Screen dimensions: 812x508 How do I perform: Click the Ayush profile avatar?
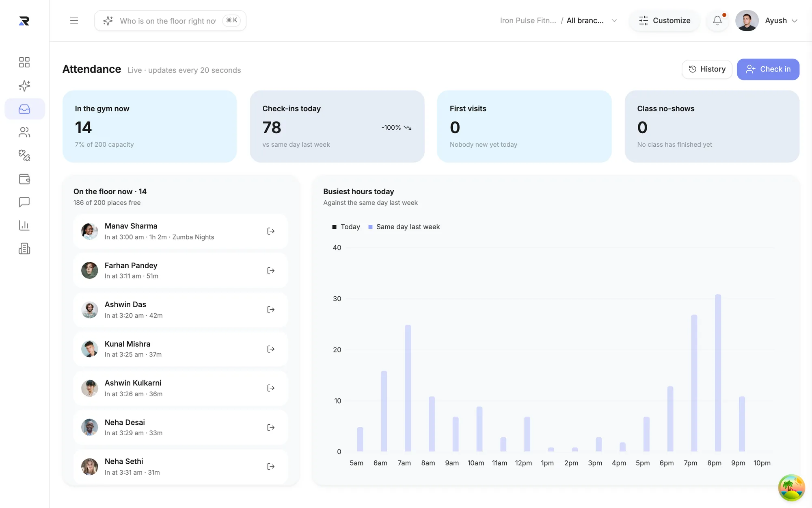pos(747,21)
